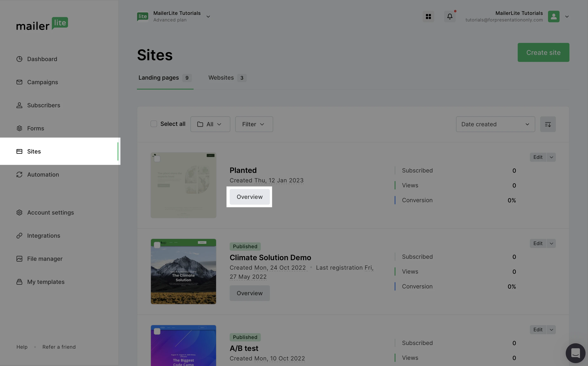The width and height of the screenshot is (588, 366).
Task: Open the apps grid icon
Action: pos(428,17)
